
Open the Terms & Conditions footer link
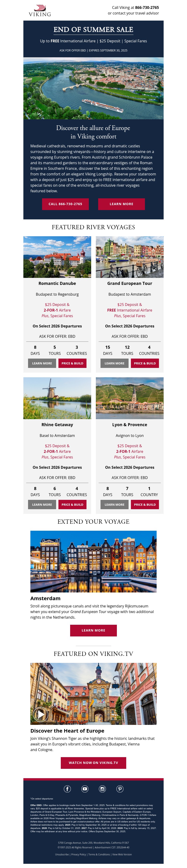tap(99, 854)
